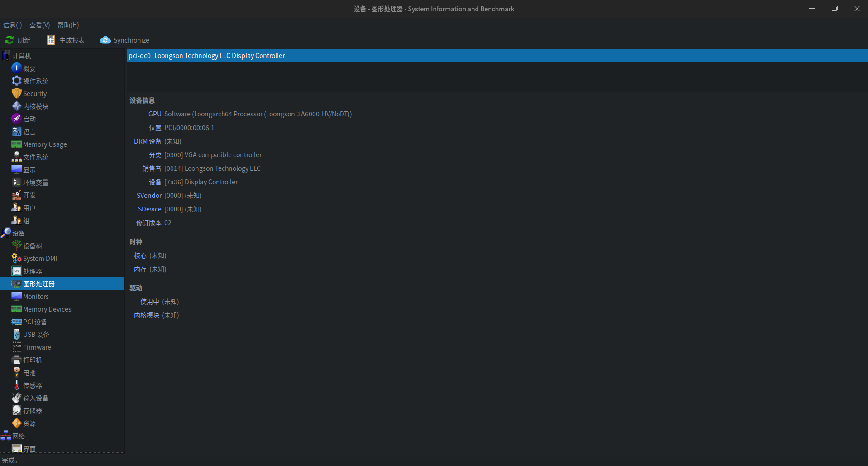Click the SVendor field label
Viewport: 868px width, 466px height.
[x=149, y=196]
